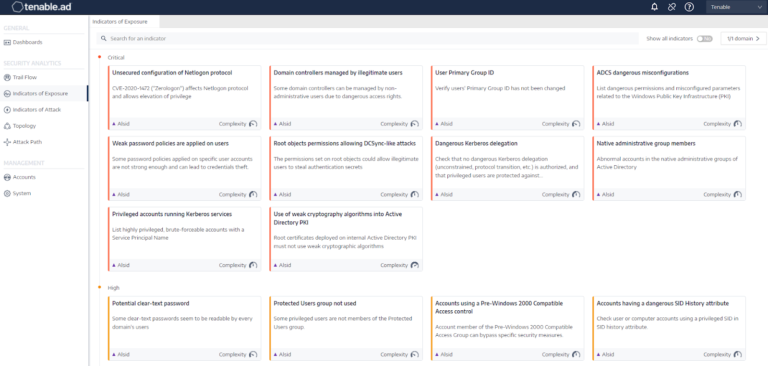Click the Dashboards sidebar icon
This screenshot has height=366, width=768.
(x=7, y=42)
